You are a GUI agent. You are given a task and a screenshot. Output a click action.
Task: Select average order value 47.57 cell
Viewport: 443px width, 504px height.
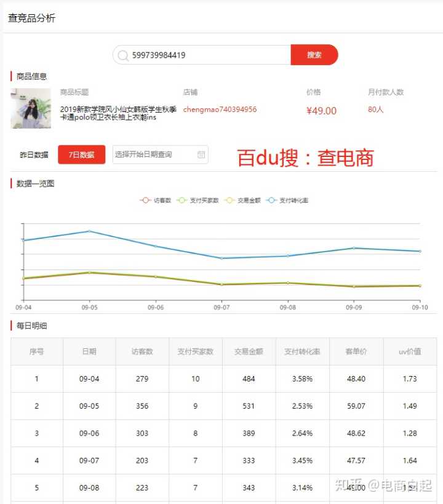point(356,460)
